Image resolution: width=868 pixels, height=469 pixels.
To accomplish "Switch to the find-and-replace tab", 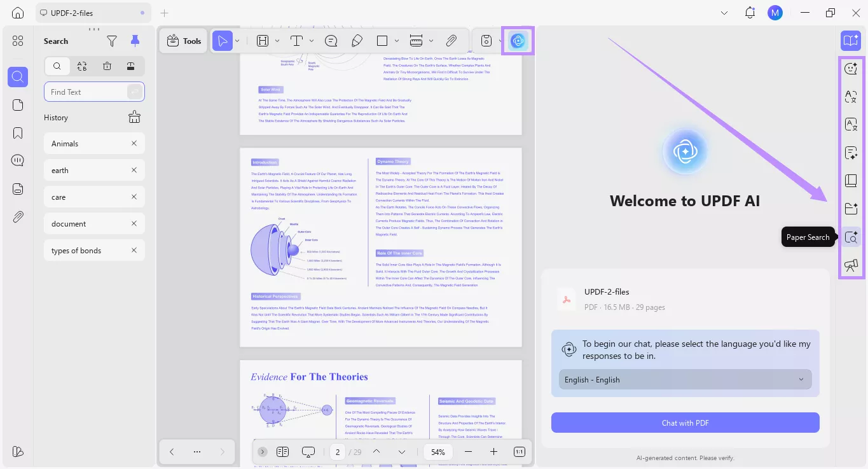I will coord(82,66).
